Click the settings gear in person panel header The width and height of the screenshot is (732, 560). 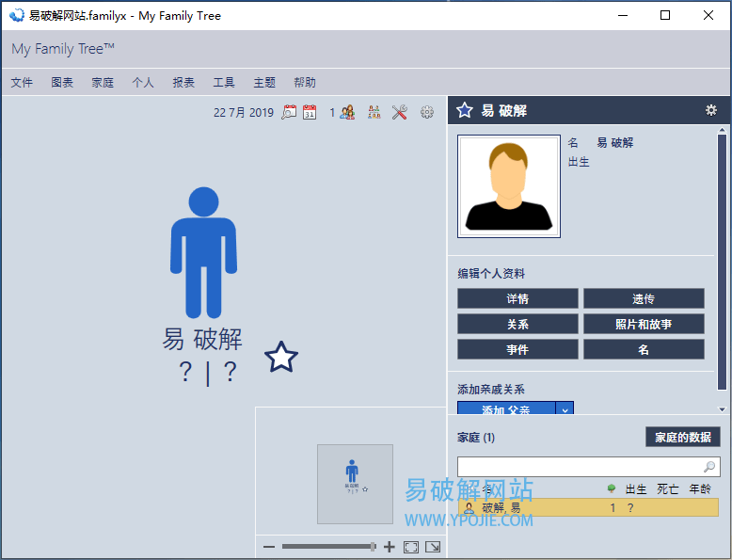click(x=711, y=110)
